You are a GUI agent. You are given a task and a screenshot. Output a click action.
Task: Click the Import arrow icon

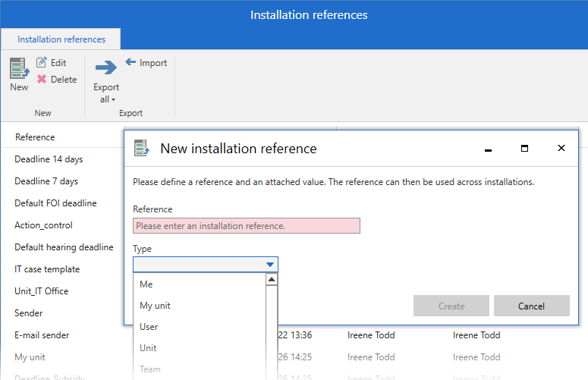coord(130,62)
